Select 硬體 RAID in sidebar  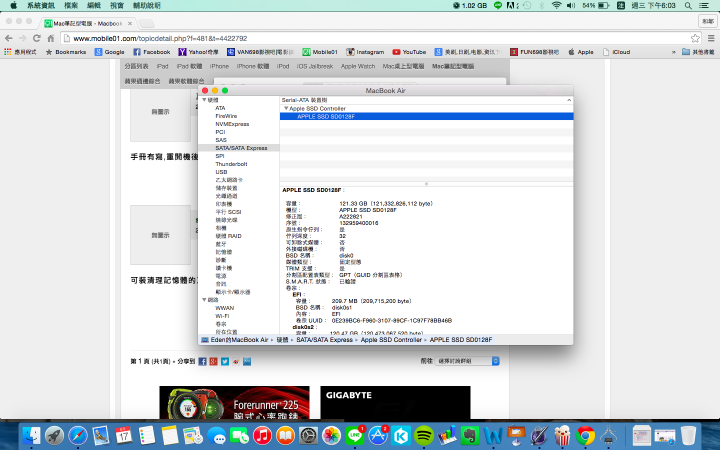pos(229,236)
